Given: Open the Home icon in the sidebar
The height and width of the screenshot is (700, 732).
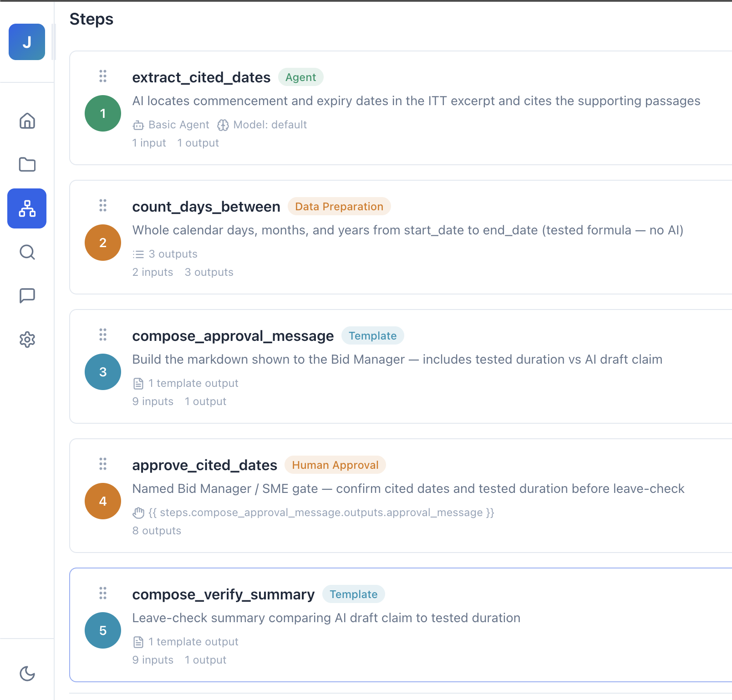Looking at the screenshot, I should (27, 121).
